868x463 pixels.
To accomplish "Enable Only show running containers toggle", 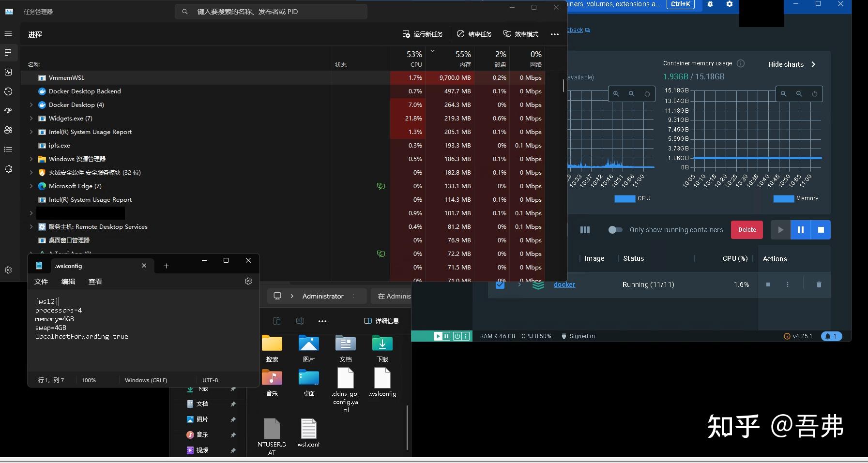I will point(616,230).
